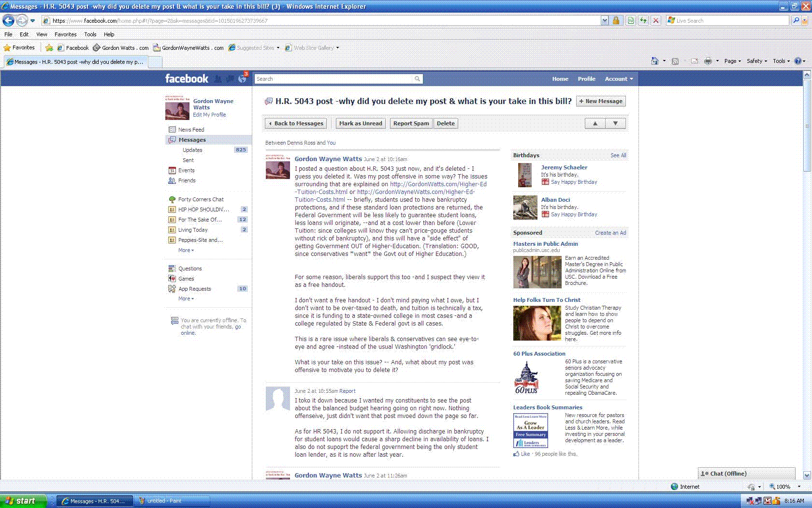Open the Page command dropdown
Image resolution: width=812 pixels, height=508 pixels.
click(x=732, y=61)
